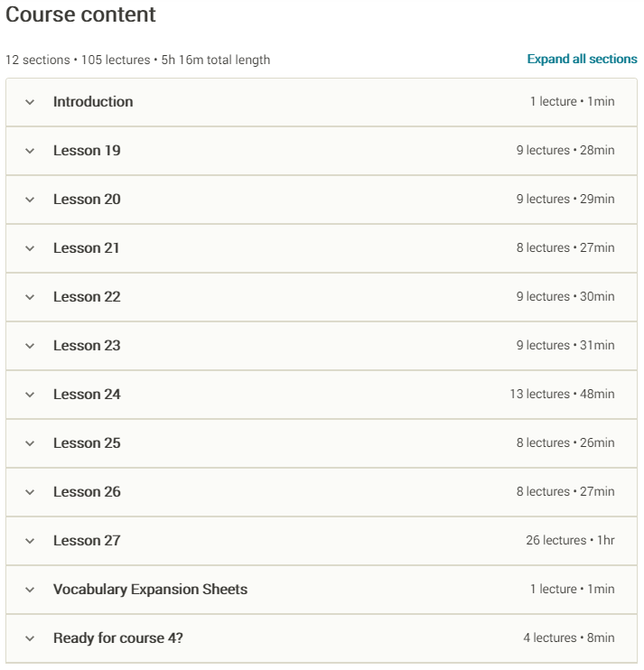Select the Introduction section title
Viewport: 644px width, 670px height.
coord(93,102)
